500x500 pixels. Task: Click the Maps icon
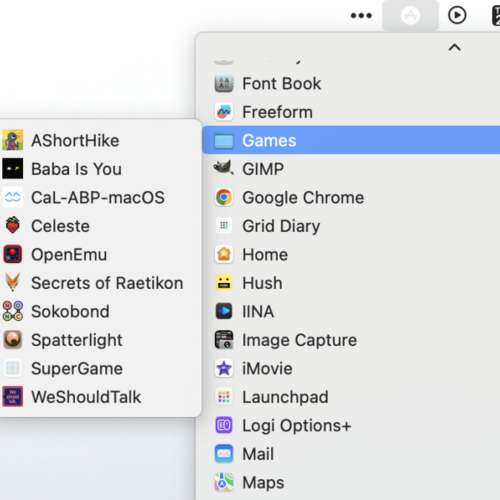[x=224, y=482]
